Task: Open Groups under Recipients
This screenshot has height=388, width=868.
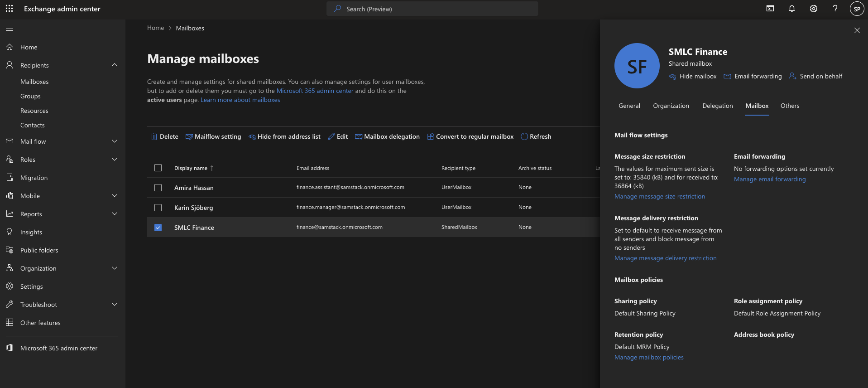Action: tap(30, 96)
